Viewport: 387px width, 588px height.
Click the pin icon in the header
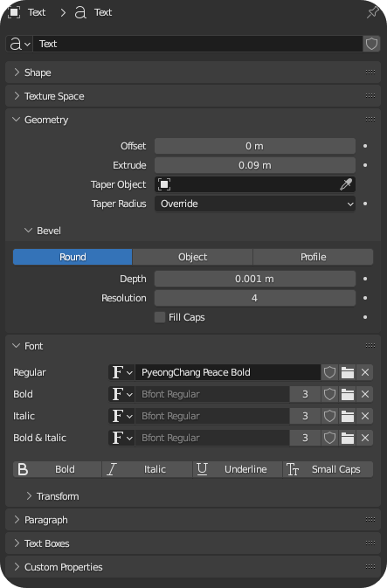tap(372, 12)
